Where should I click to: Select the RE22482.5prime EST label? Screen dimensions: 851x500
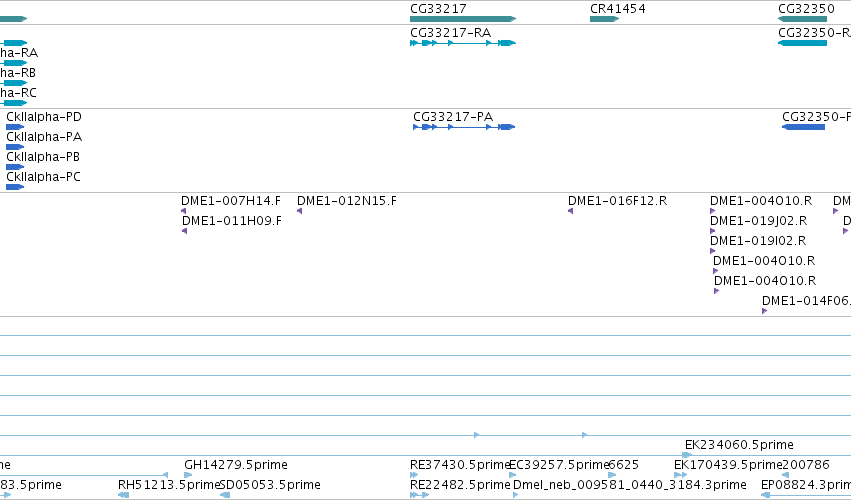coord(460,485)
